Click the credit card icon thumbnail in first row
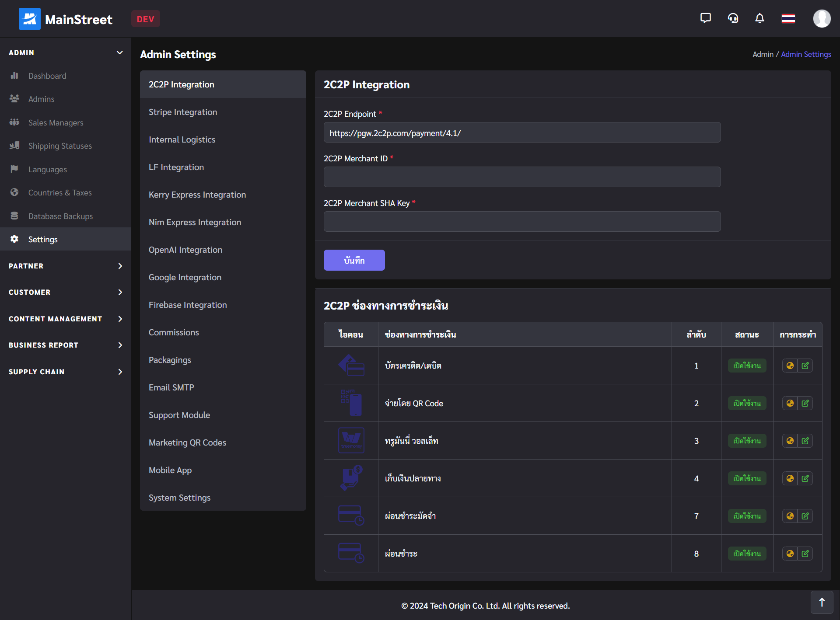Viewport: 840px width, 620px height. (351, 366)
